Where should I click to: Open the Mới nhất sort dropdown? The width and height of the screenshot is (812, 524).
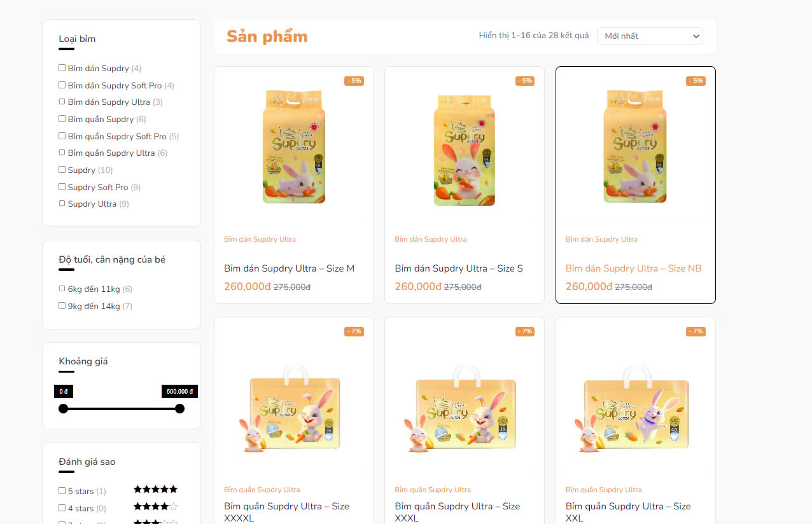point(650,36)
